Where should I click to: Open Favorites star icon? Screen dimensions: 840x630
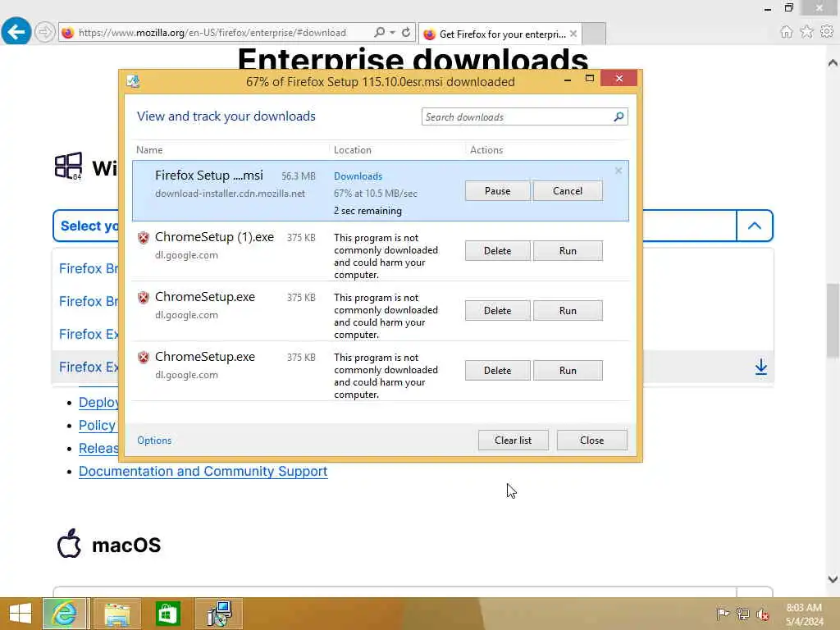(806, 32)
